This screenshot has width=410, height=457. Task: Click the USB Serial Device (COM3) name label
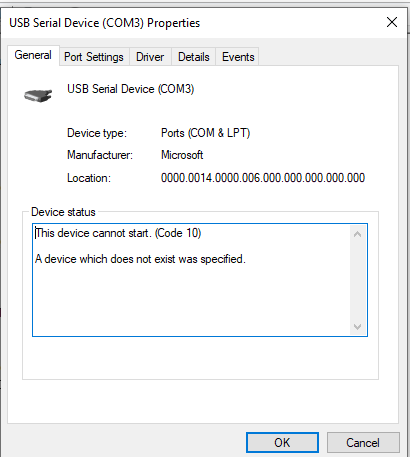point(131,89)
